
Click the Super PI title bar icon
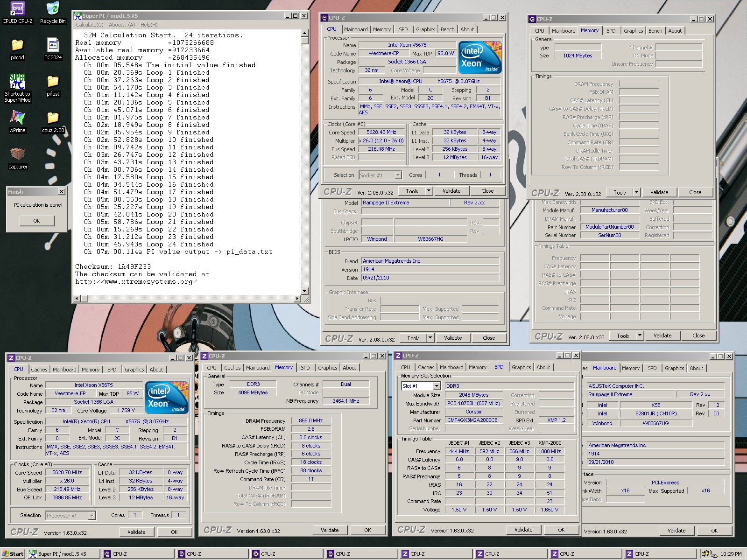pos(78,15)
